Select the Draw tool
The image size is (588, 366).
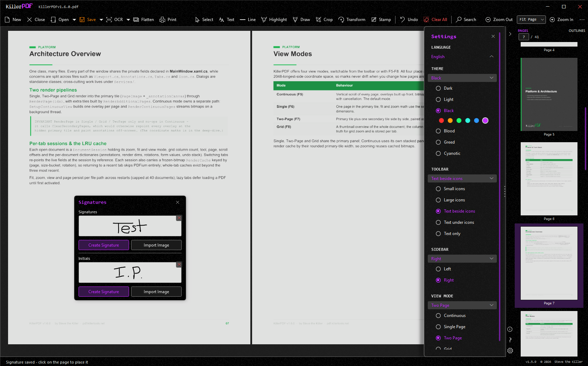pos(302,20)
